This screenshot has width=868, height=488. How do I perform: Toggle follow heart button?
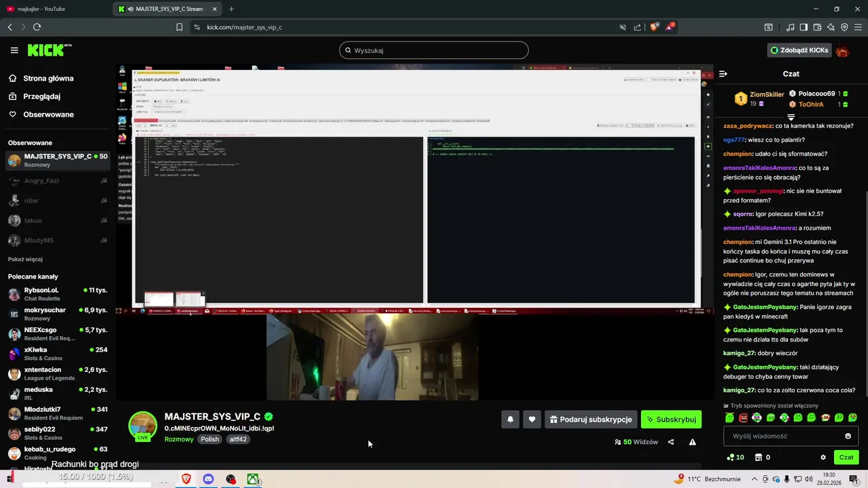coord(532,420)
